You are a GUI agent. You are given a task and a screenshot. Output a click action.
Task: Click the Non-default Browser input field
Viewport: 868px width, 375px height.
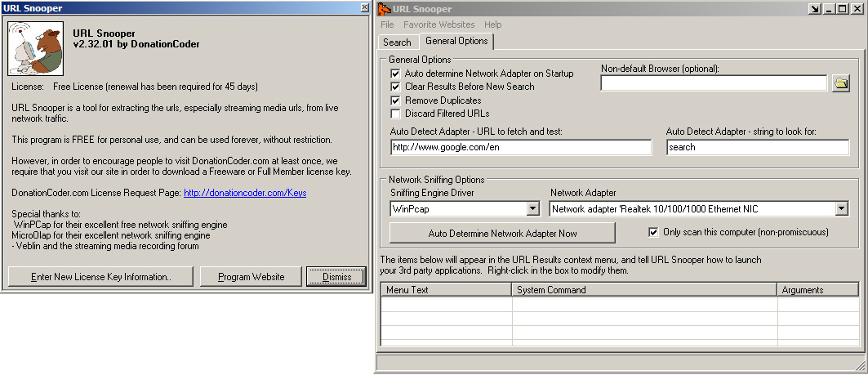point(714,83)
